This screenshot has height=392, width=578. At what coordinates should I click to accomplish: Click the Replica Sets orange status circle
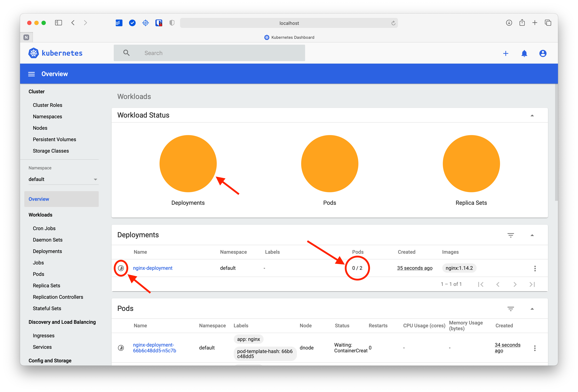pos(471,163)
